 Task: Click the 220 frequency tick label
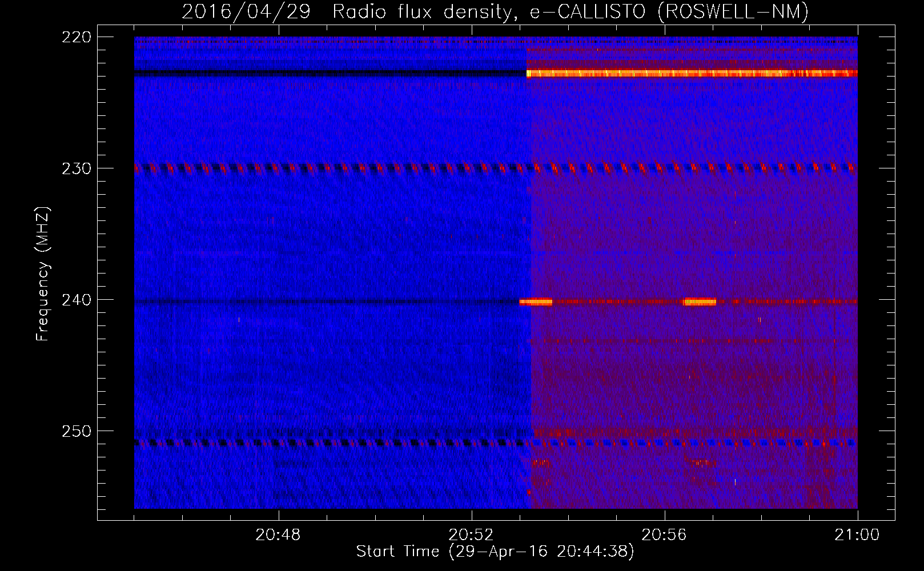(77, 37)
